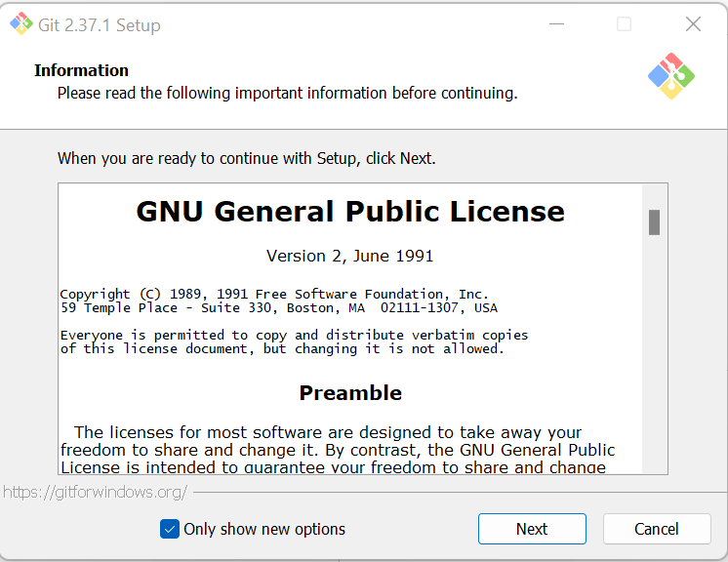
Task: Click the scrollbar track below the thumb
Action: [x=654, y=352]
